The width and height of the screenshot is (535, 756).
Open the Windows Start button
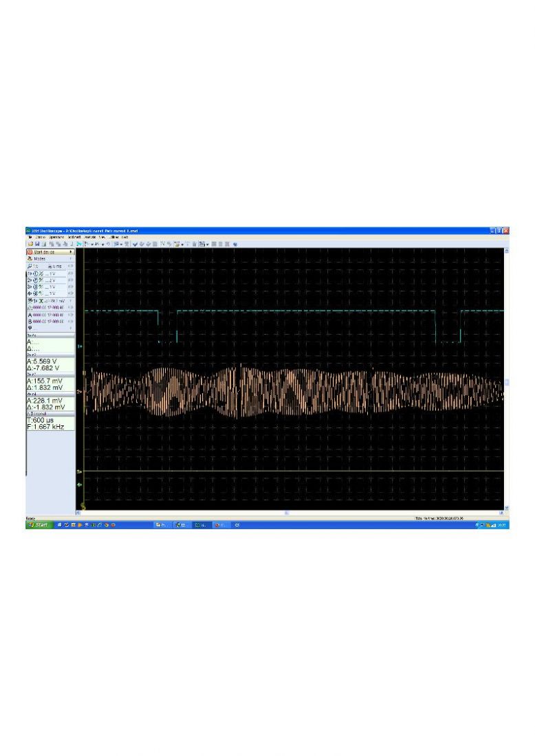coord(39,524)
